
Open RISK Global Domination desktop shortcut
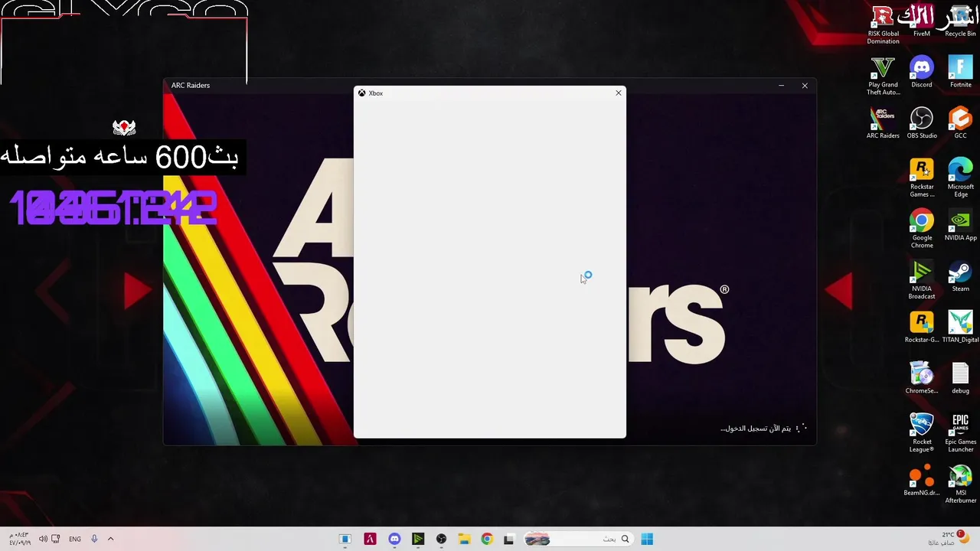tap(883, 24)
